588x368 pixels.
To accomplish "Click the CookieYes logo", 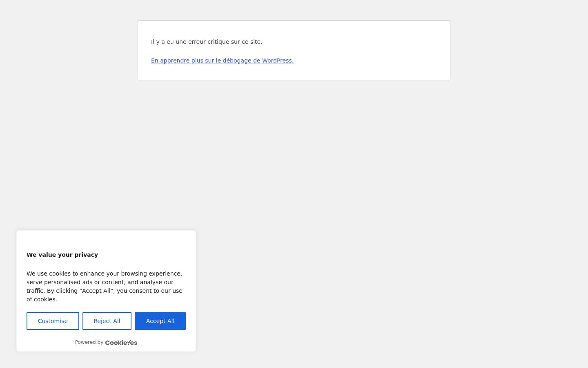I will click(121, 343).
